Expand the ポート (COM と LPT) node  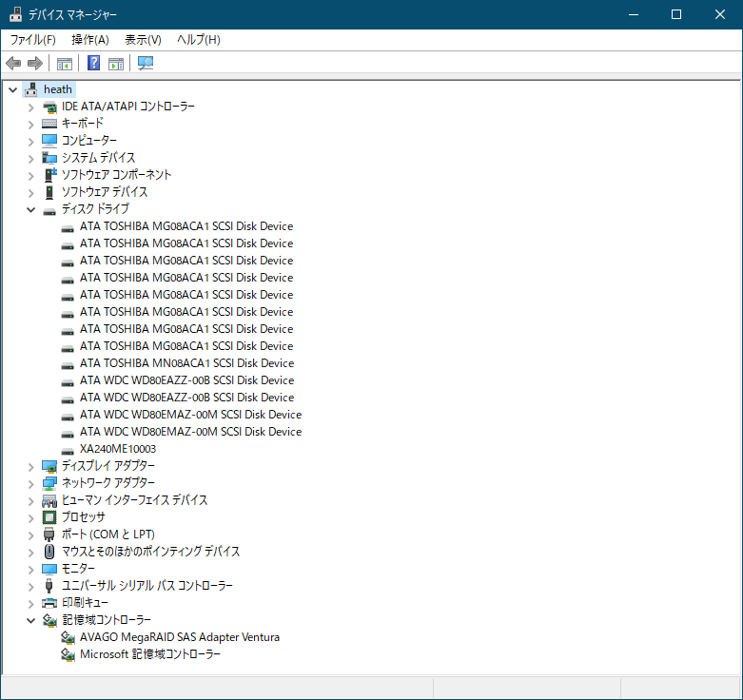pos(31,535)
